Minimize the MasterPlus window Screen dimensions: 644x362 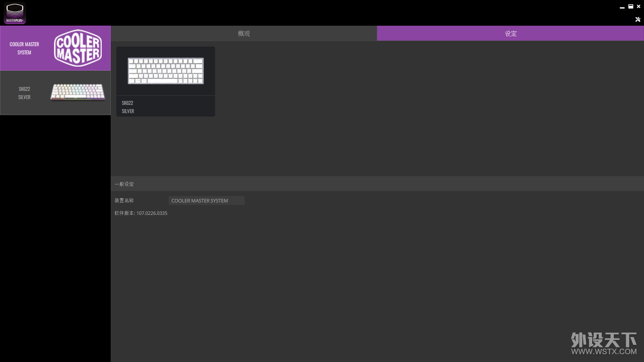point(622,7)
